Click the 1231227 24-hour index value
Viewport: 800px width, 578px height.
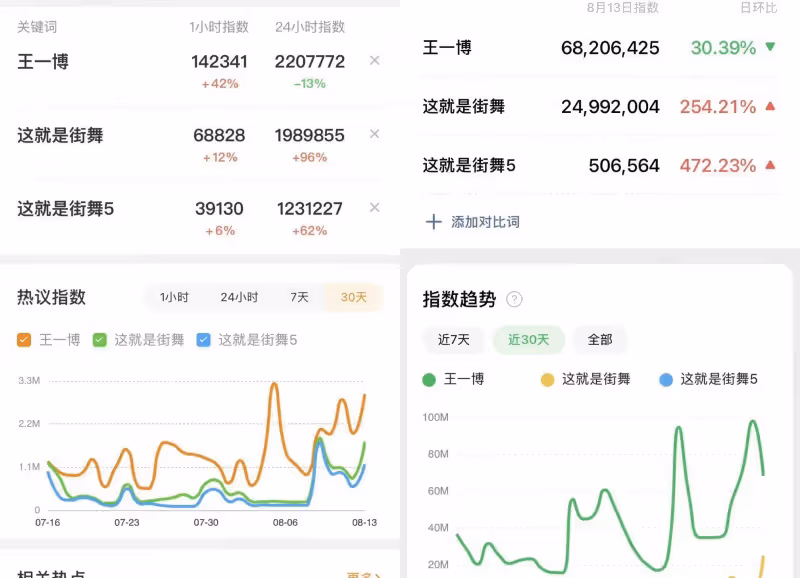[x=310, y=209]
